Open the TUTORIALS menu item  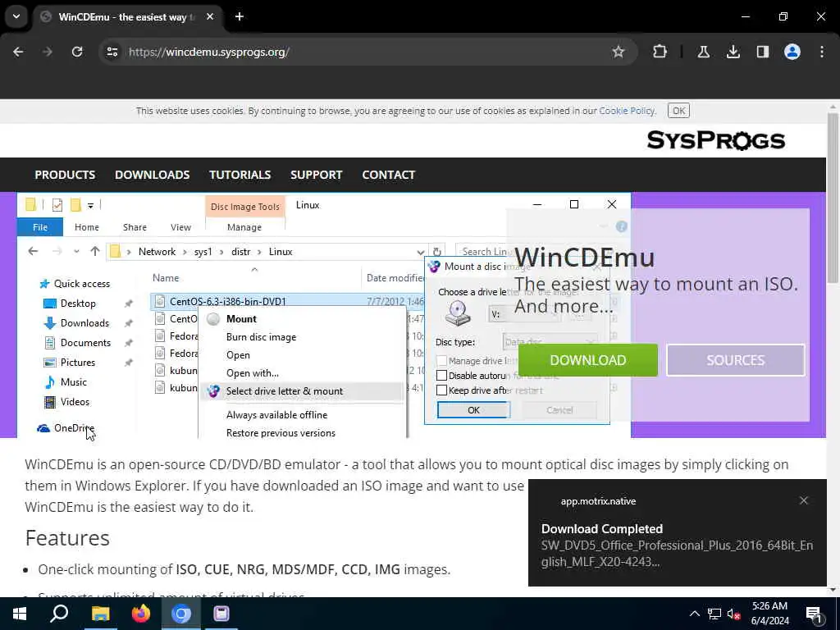tap(240, 175)
